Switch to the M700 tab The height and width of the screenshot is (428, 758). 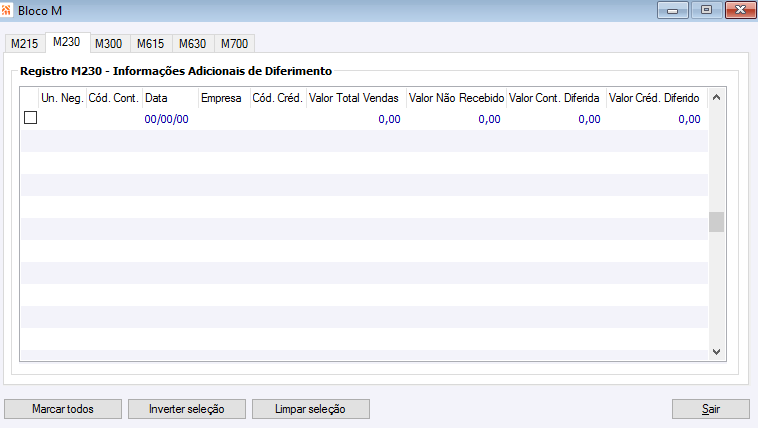pyautogui.click(x=234, y=44)
